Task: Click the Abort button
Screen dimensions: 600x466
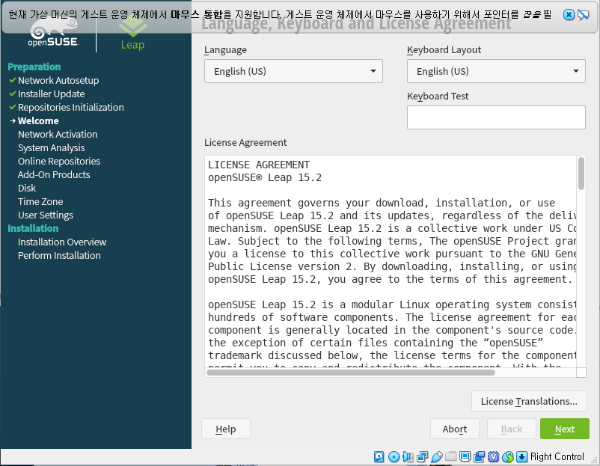Action: 455,429
